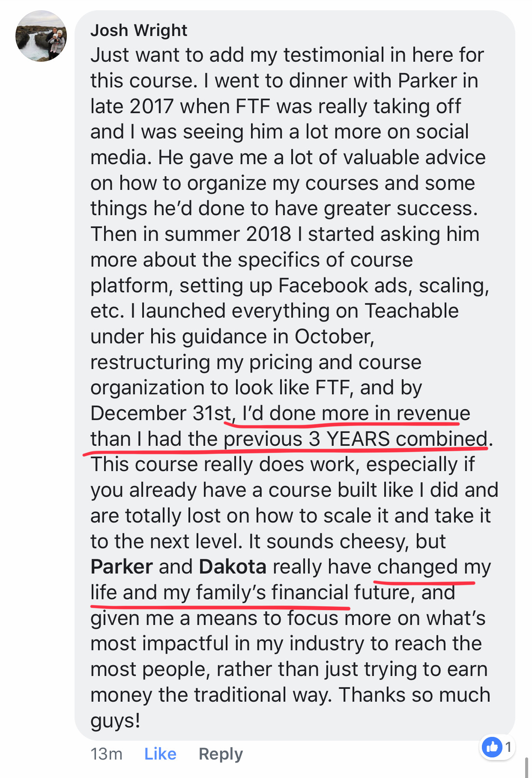Click the word October in the comment
Image resolution: width=532 pixels, height=778 pixels.
coord(334,336)
